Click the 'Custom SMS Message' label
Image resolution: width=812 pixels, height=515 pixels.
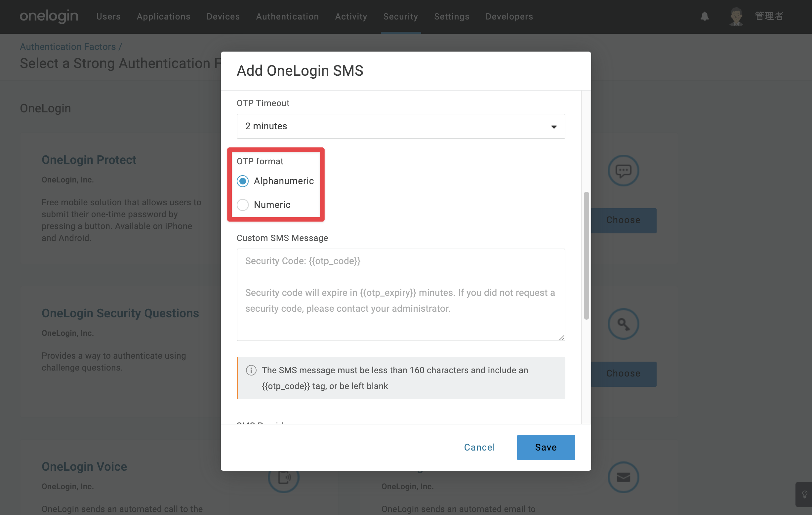[x=282, y=238]
